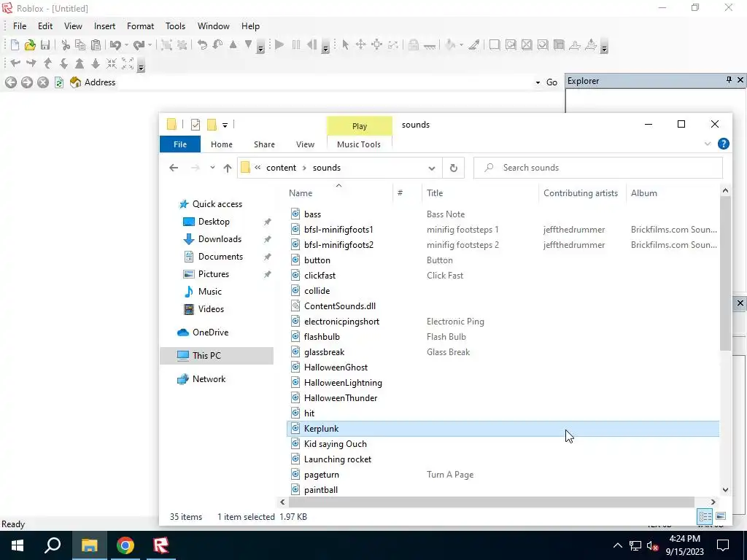Click the camera zoom-in arrows icon
The image size is (747, 560).
(112, 63)
